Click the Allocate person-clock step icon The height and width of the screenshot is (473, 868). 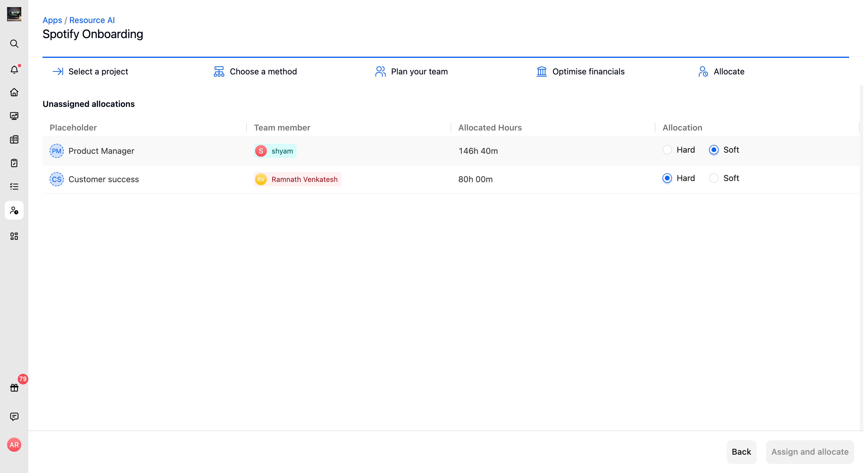[x=703, y=71]
